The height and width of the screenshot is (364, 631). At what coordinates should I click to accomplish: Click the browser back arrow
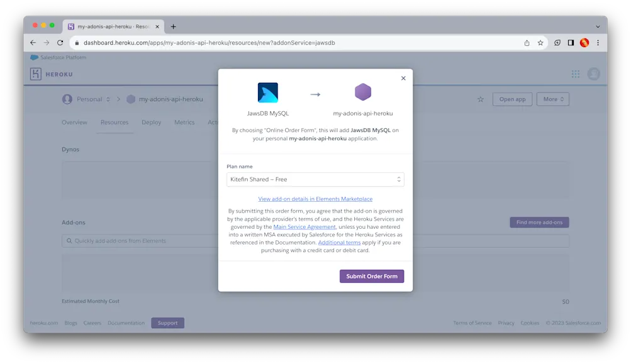click(33, 43)
